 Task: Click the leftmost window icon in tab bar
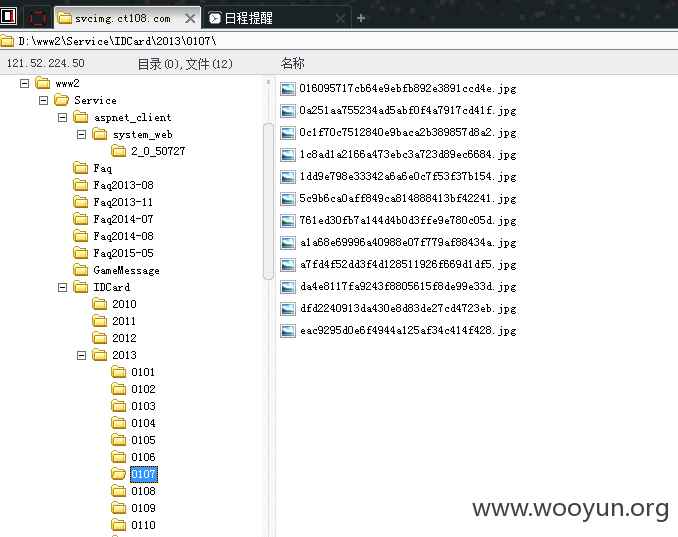point(8,16)
